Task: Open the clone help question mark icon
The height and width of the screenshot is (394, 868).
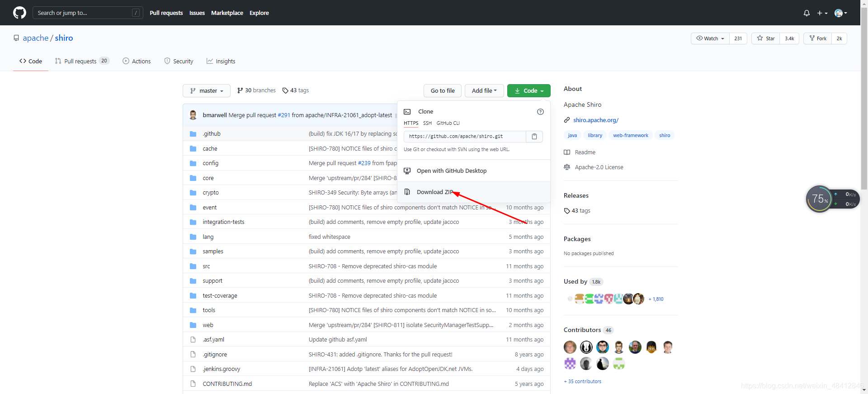Action: click(540, 112)
